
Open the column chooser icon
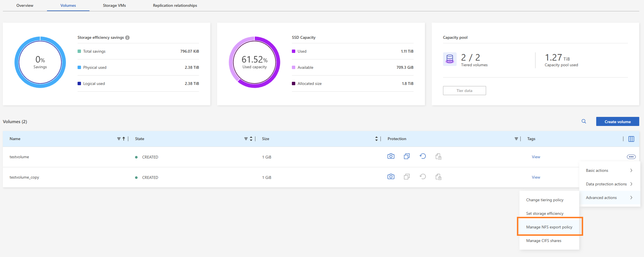[x=631, y=139]
